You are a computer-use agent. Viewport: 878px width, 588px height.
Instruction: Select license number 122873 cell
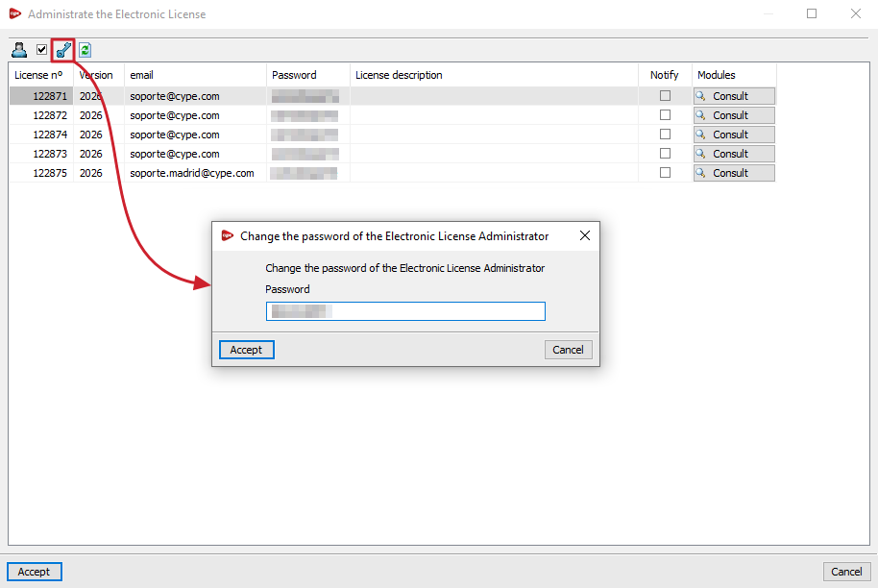[41, 154]
